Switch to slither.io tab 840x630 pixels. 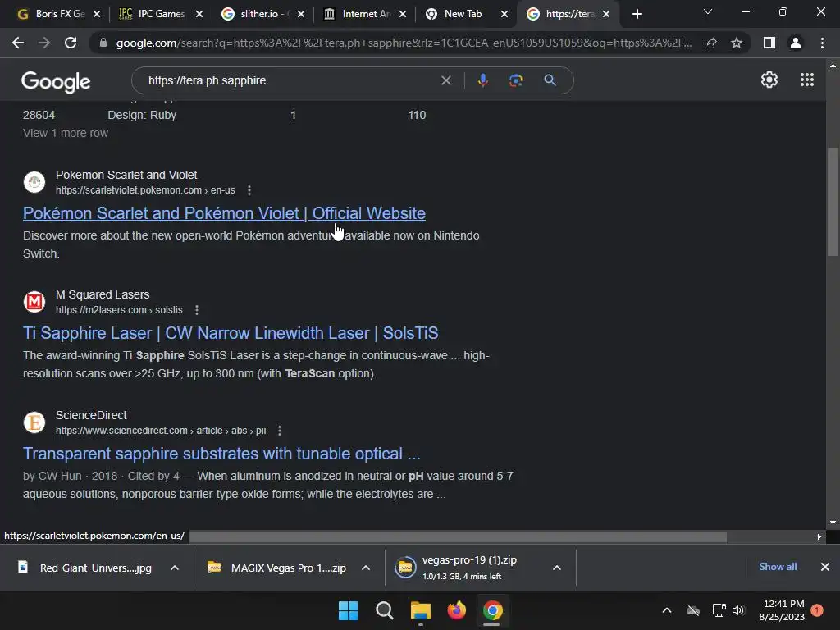tap(262, 14)
